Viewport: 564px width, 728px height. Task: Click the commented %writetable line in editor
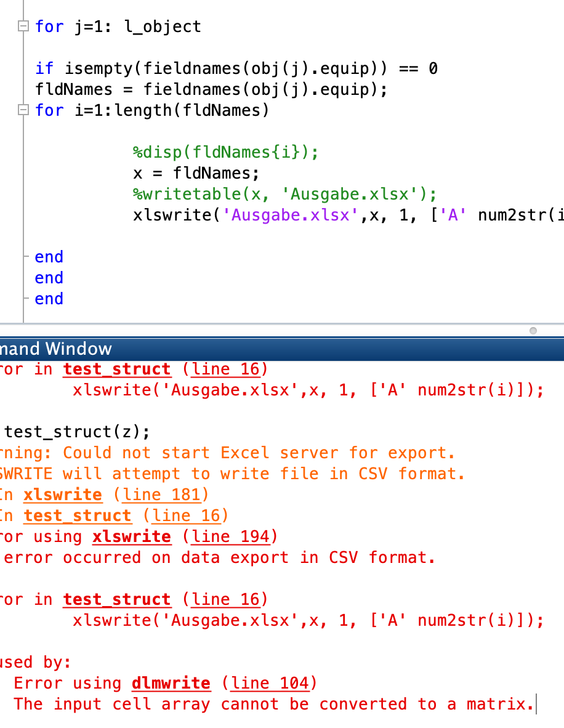(x=284, y=195)
